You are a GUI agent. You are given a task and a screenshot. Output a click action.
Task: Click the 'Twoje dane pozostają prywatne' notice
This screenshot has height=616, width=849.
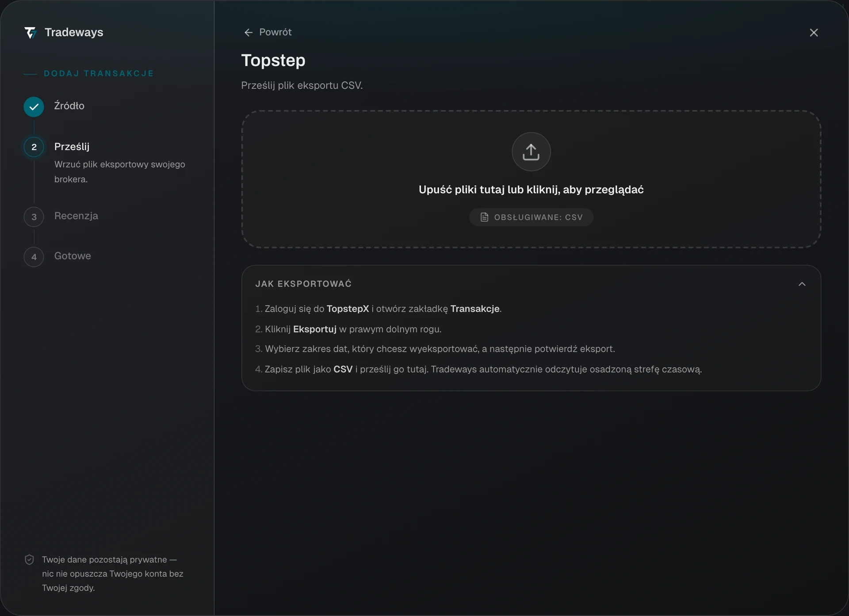[112, 574]
